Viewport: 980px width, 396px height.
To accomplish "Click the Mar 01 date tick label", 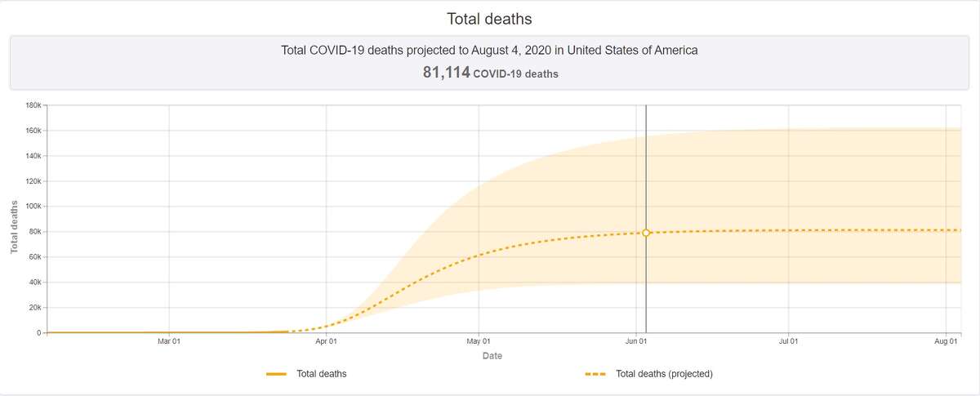I will click(169, 341).
